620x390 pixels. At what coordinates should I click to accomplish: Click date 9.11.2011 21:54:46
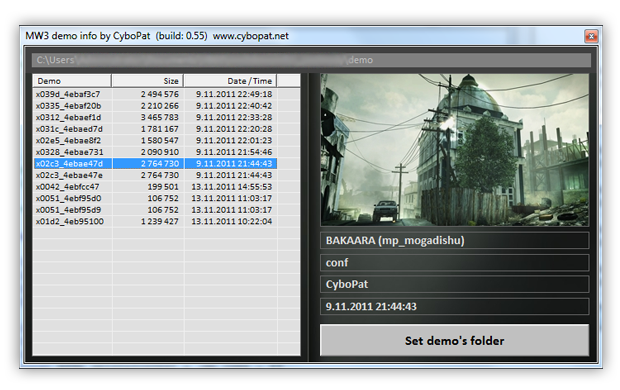coord(234,152)
